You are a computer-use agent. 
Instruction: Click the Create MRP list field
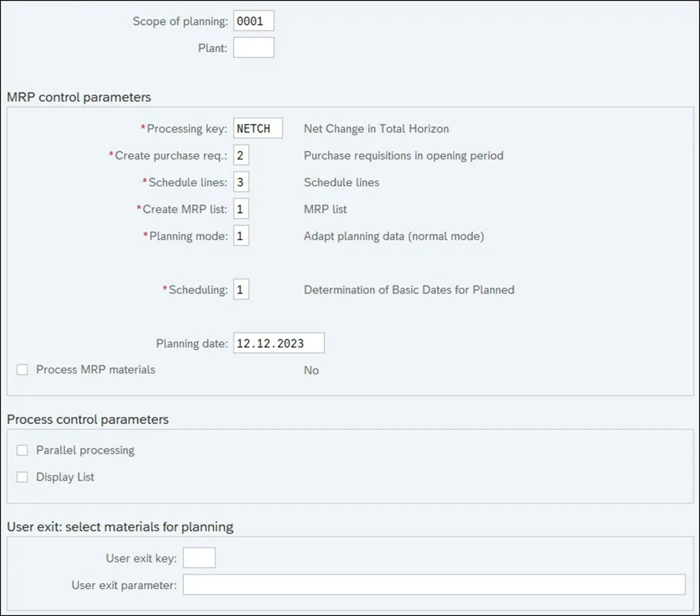tap(241, 209)
